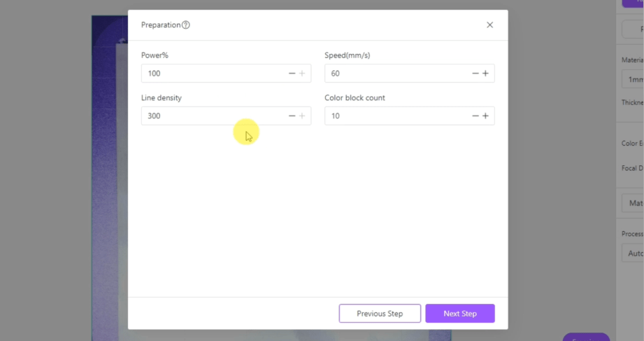Decrease Power% with the minus icon
The width and height of the screenshot is (644, 341).
(x=292, y=74)
